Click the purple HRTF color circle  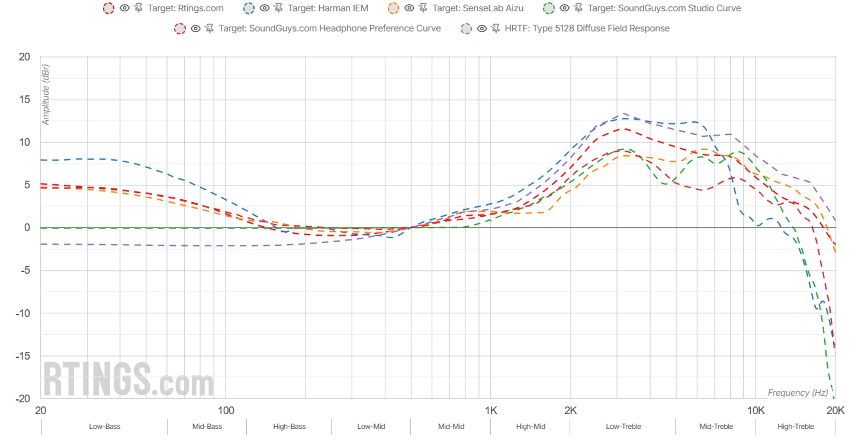pos(466,29)
